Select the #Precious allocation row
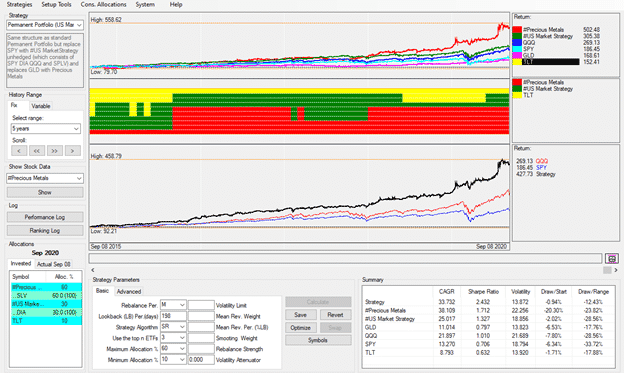Viewport: 624px width, 373px height. pos(47,287)
